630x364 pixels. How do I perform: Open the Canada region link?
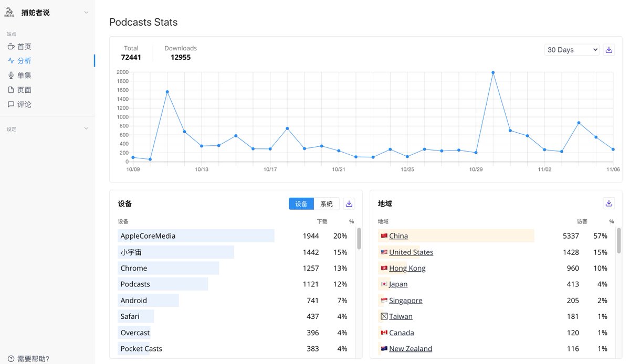[402, 333]
